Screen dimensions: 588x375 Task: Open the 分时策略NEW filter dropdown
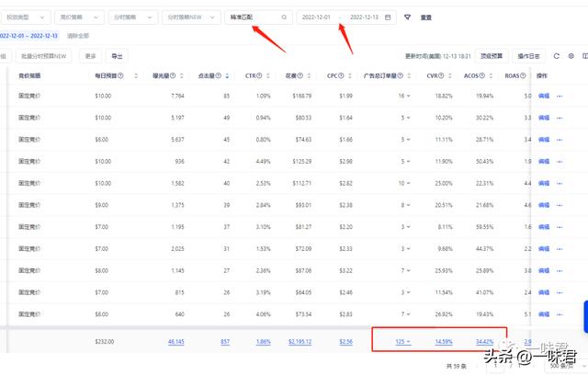191,17
